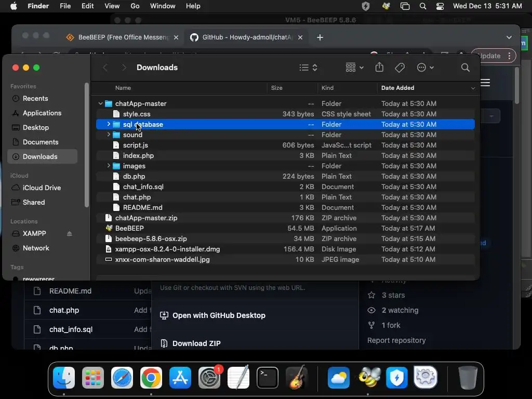Expand the images folder

pyautogui.click(x=109, y=166)
